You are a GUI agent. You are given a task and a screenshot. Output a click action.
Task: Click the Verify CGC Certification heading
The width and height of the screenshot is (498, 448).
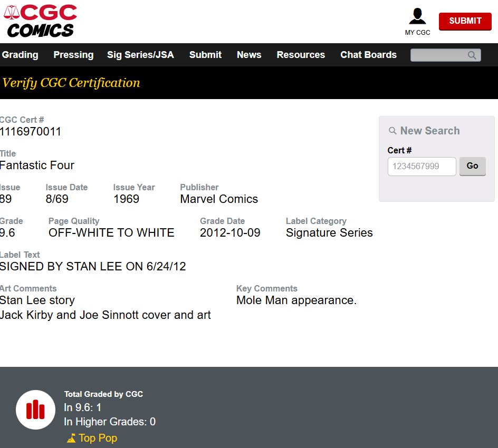[x=71, y=83]
